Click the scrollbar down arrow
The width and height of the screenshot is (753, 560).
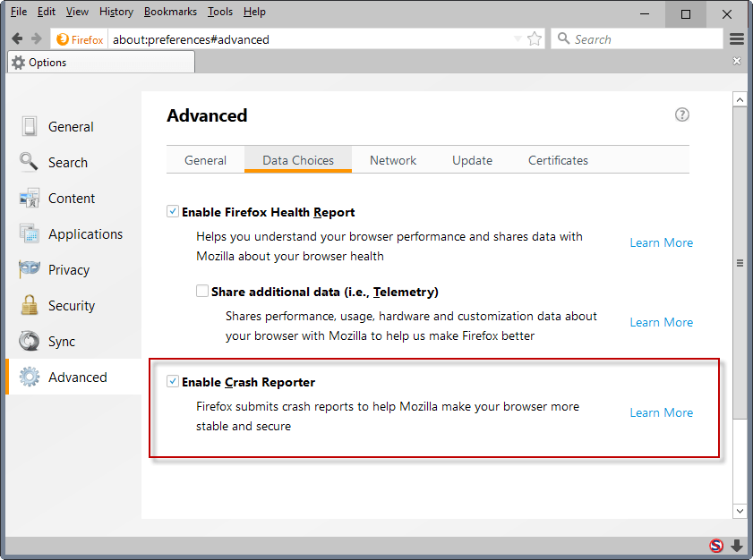click(740, 511)
